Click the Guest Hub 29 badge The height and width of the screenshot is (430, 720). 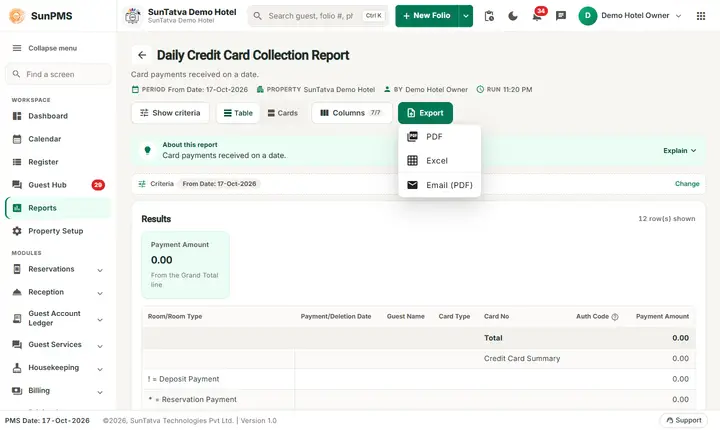98,185
